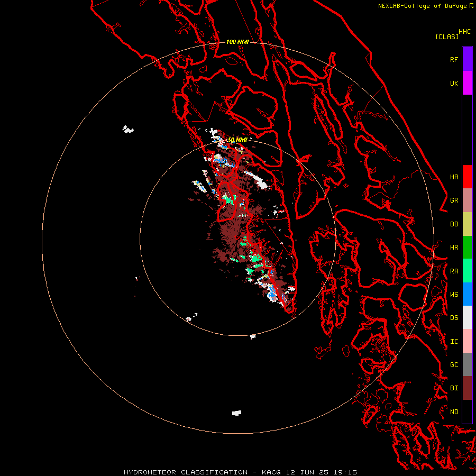Click the IC legend label
This screenshot has width=476, height=476.
pos(454,342)
